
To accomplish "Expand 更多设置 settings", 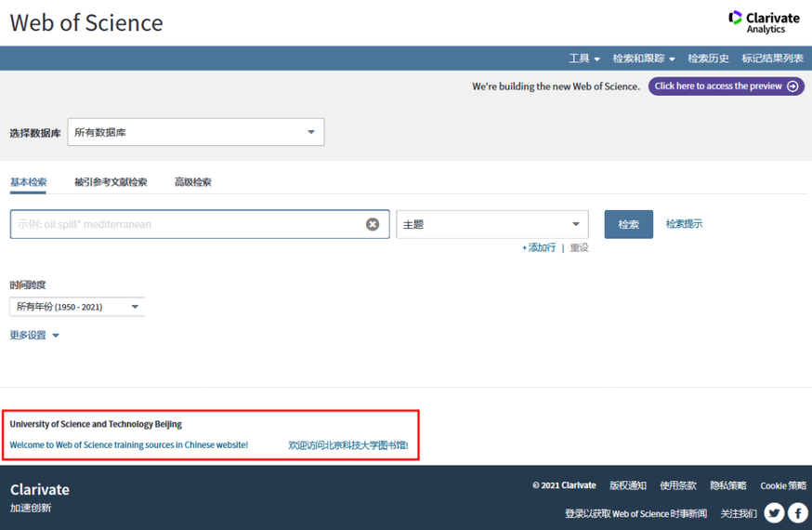I will pos(34,335).
